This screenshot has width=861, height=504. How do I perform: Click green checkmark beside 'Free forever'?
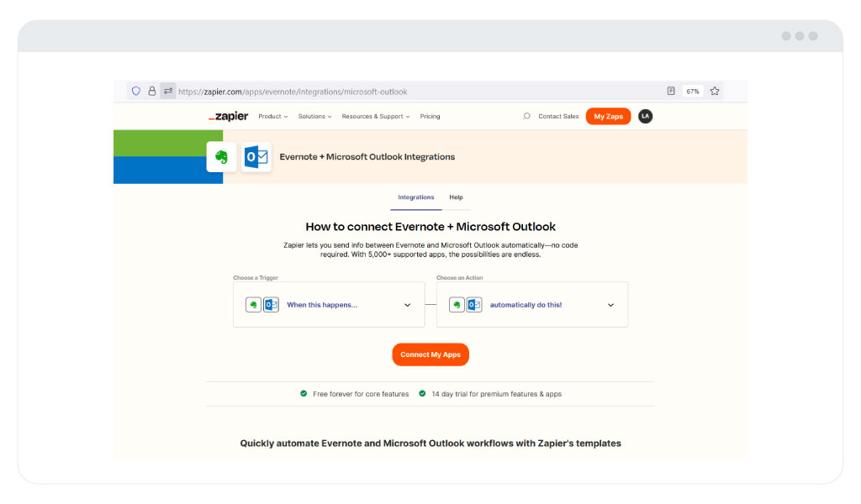point(304,394)
